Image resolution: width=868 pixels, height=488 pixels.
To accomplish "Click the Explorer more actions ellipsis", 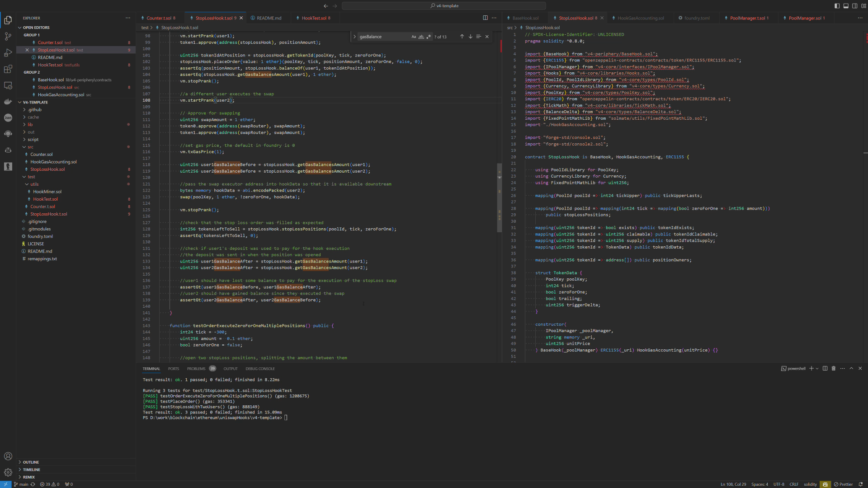I will (127, 18).
